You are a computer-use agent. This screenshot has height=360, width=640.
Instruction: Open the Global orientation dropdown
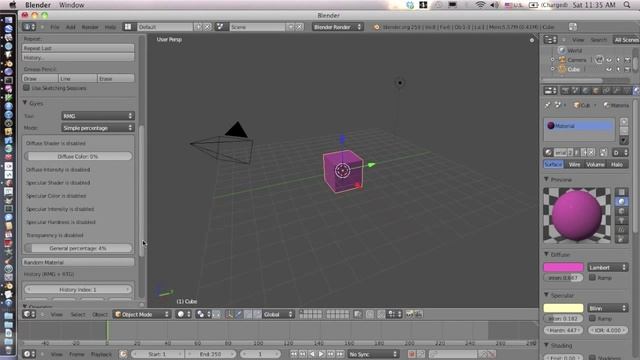[x=278, y=314]
